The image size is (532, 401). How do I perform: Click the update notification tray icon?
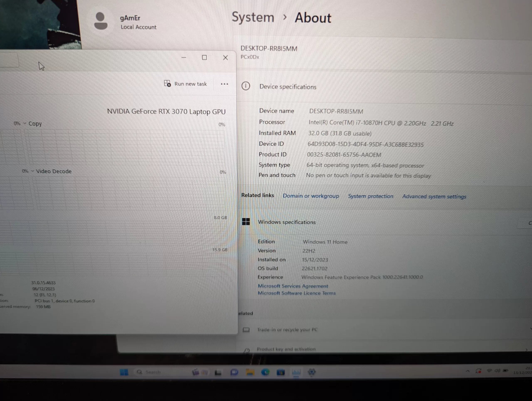tap(478, 371)
